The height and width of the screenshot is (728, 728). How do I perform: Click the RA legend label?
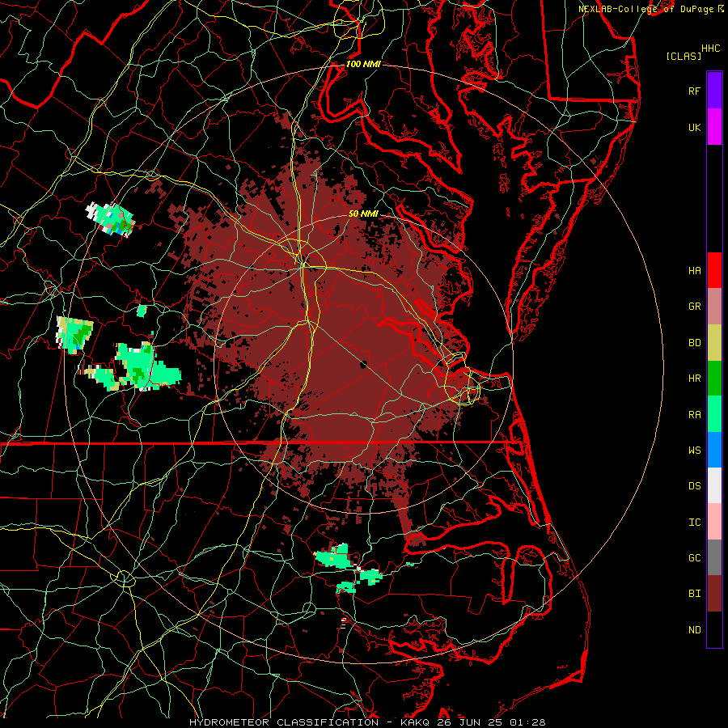click(x=694, y=415)
